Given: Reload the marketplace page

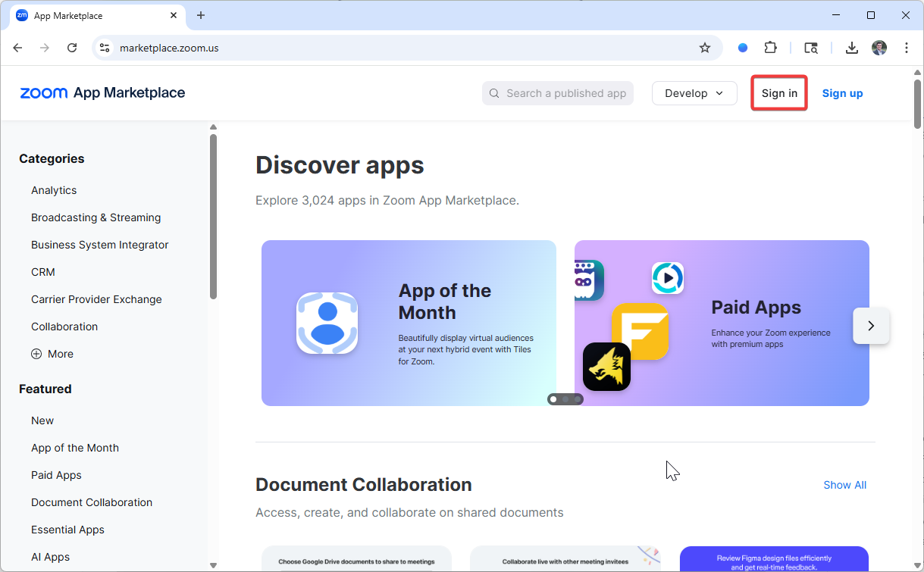Looking at the screenshot, I should click(72, 48).
